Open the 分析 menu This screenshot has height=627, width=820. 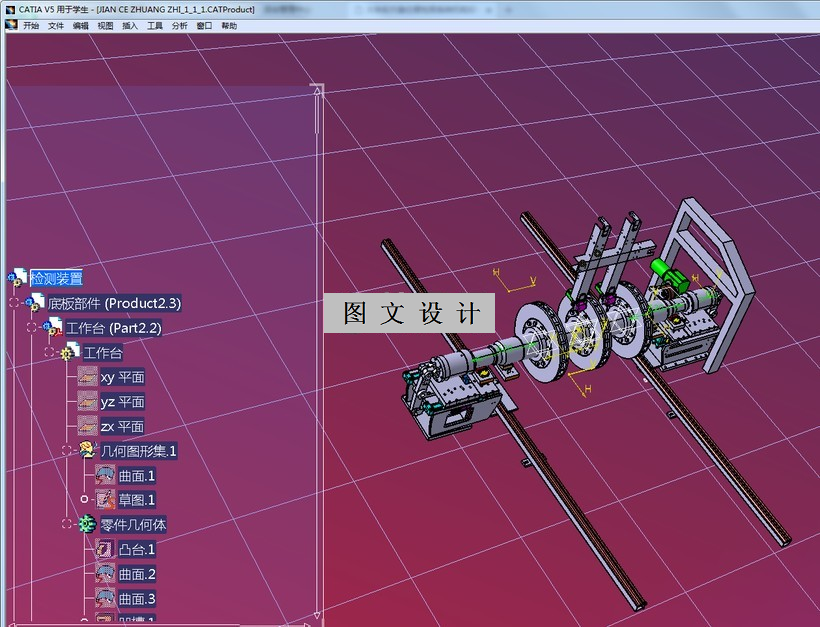pos(179,26)
